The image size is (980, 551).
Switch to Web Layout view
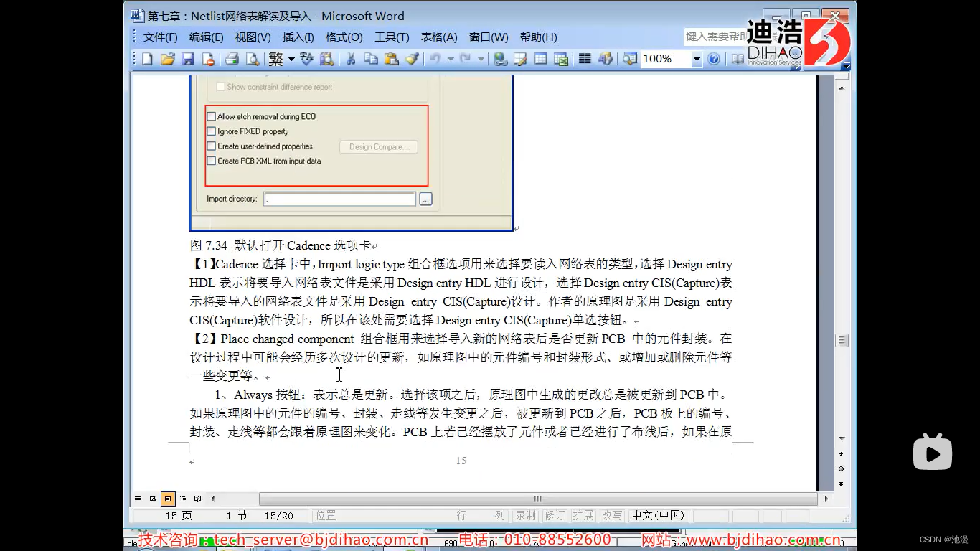(153, 499)
